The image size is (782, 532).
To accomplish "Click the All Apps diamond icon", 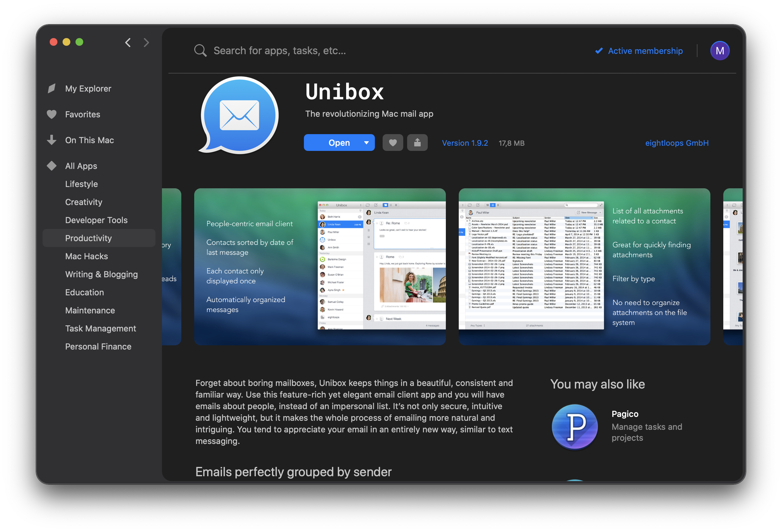I will (x=52, y=166).
